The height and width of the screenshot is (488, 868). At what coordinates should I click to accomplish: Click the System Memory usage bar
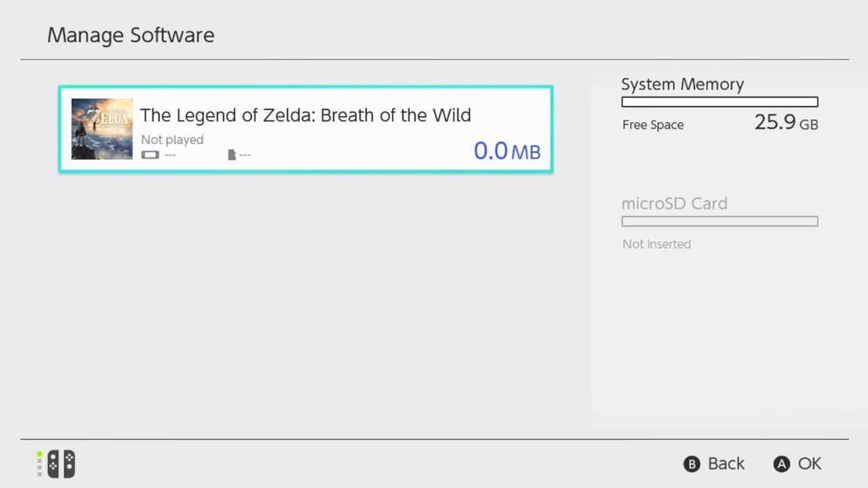point(720,102)
